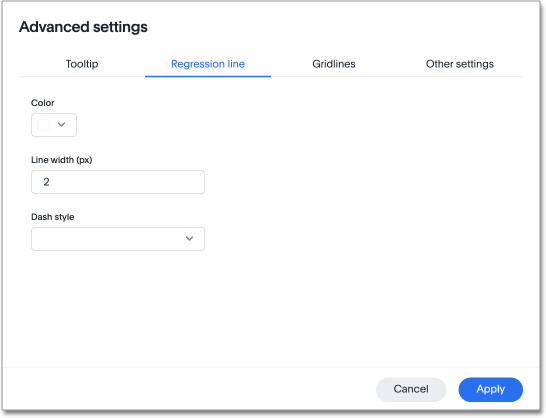Open the Gridlines tab
This screenshot has width=546, height=418.
[334, 64]
